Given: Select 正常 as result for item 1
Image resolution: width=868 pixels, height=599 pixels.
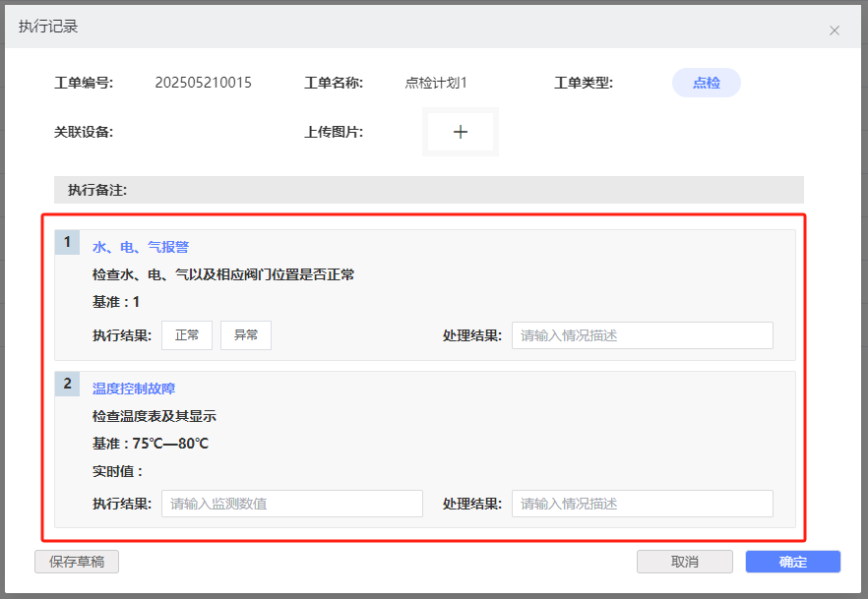Looking at the screenshot, I should click(187, 335).
